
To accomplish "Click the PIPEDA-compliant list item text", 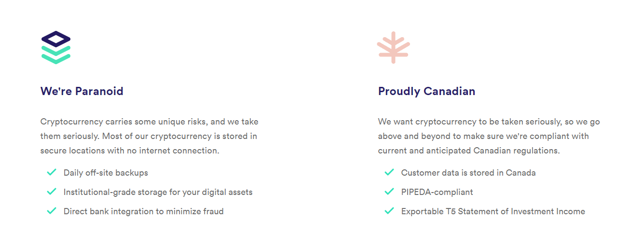I will pyautogui.click(x=437, y=192).
